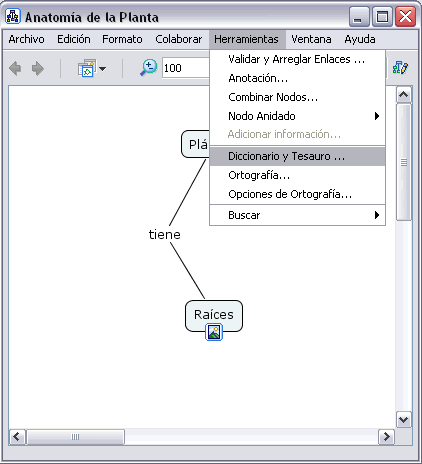Screen dimensions: 422x464
Task: Click the zoom percentage field showing 100
Action: point(186,68)
